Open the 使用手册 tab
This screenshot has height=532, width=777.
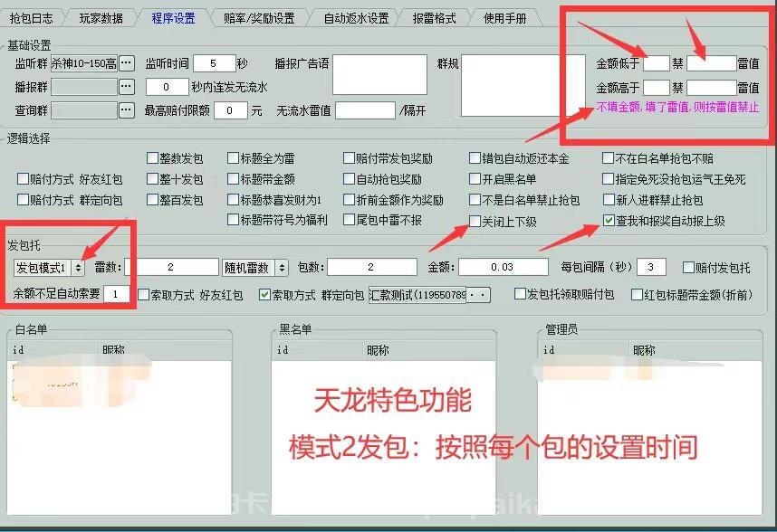pos(504,18)
